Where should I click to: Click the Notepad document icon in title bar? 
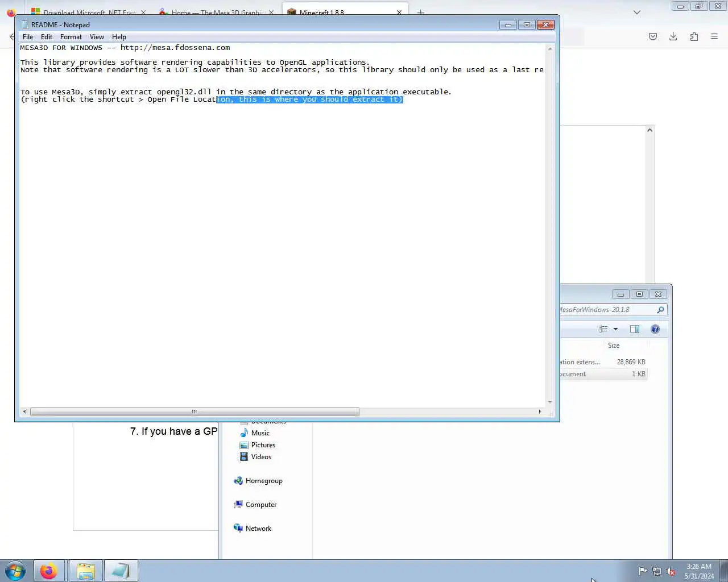24,24
